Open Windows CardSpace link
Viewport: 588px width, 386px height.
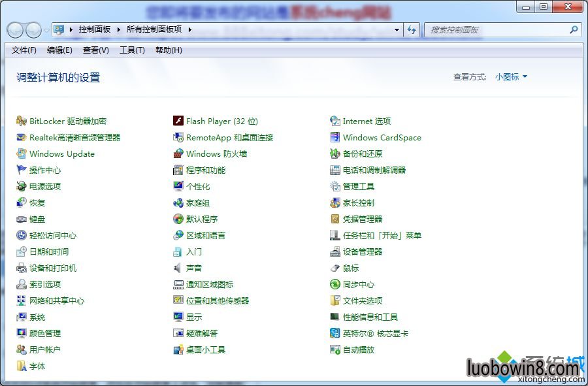click(382, 138)
